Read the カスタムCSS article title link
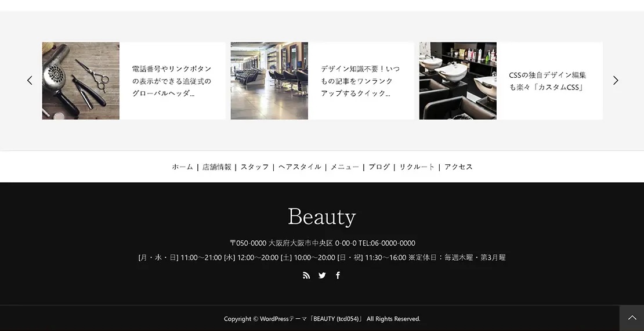Viewport: 644px width, 331px height. (x=547, y=81)
